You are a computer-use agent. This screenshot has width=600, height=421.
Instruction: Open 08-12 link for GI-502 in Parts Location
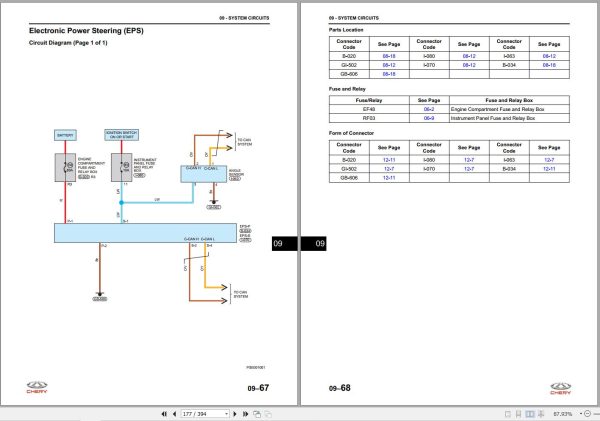click(x=389, y=65)
